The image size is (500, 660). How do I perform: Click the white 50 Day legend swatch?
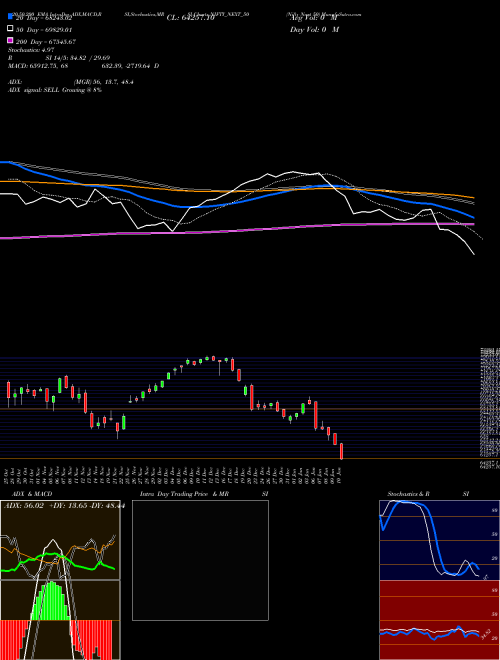pyautogui.click(x=11, y=28)
